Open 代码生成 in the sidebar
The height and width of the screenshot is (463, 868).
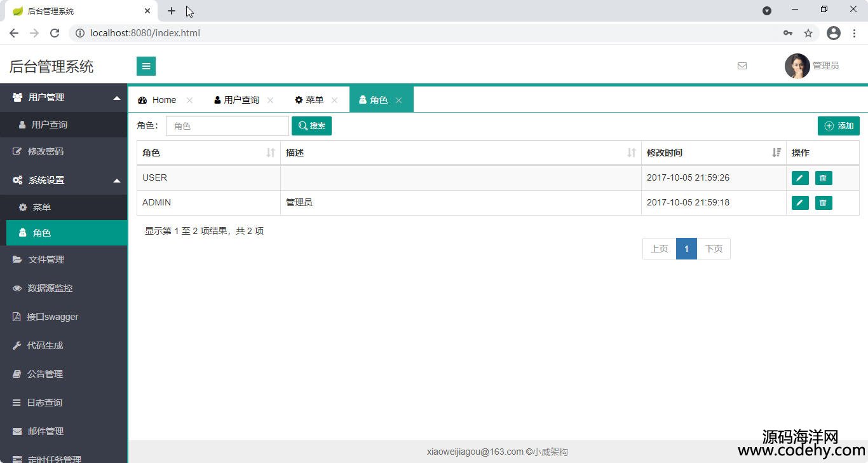(64, 345)
